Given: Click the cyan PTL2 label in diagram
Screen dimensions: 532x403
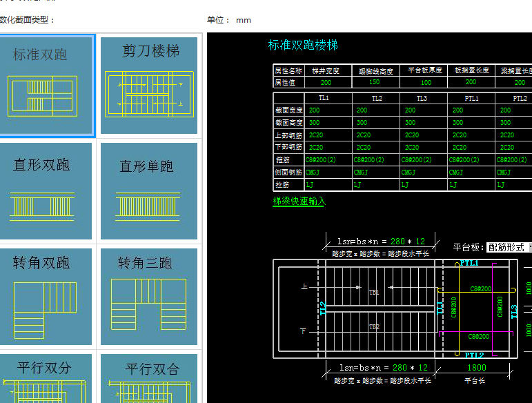Looking at the screenshot, I should [474, 355].
